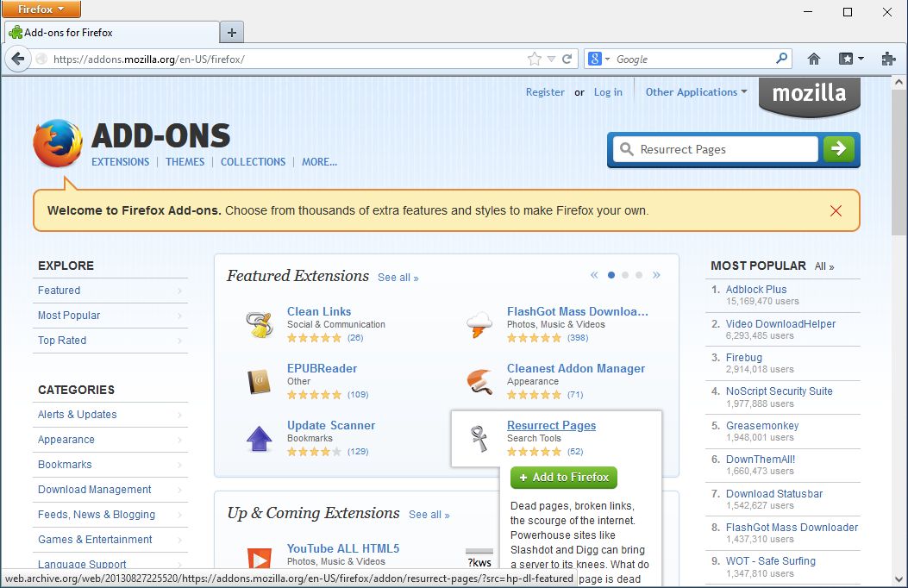
Task: Reload the page with the refresh icon
Action: pyautogui.click(x=567, y=59)
